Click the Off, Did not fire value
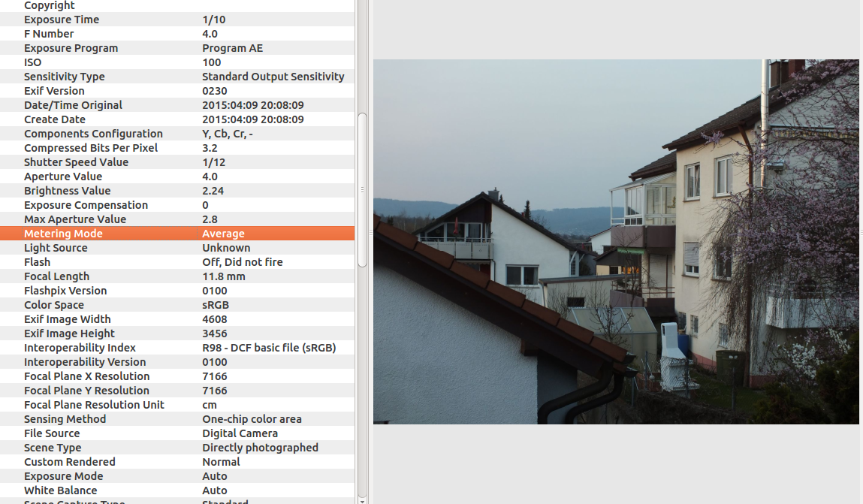863x504 pixels. (x=242, y=262)
